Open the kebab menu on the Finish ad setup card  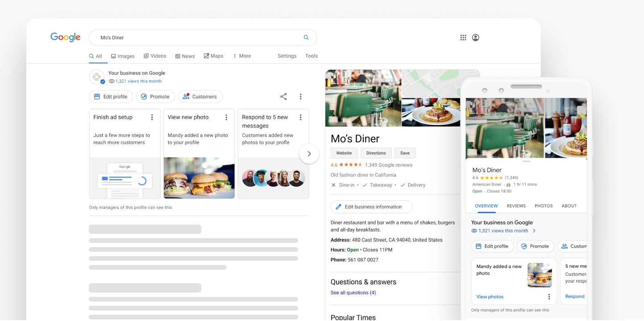click(152, 117)
